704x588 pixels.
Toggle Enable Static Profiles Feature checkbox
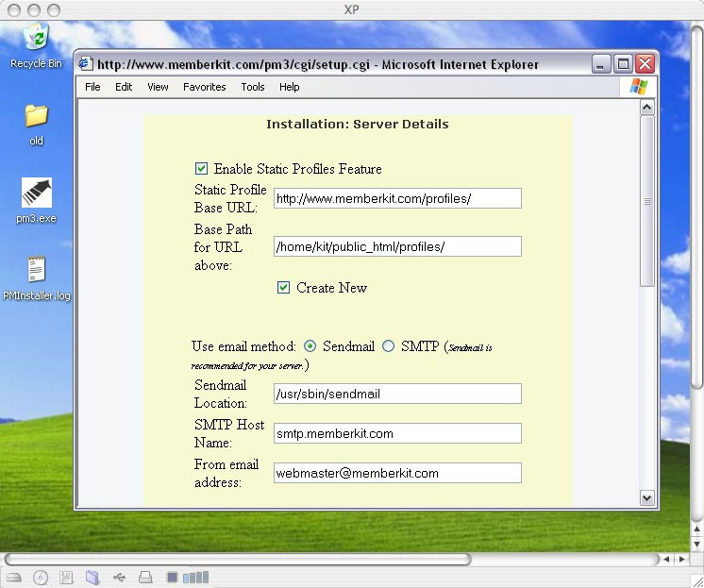pyautogui.click(x=201, y=168)
